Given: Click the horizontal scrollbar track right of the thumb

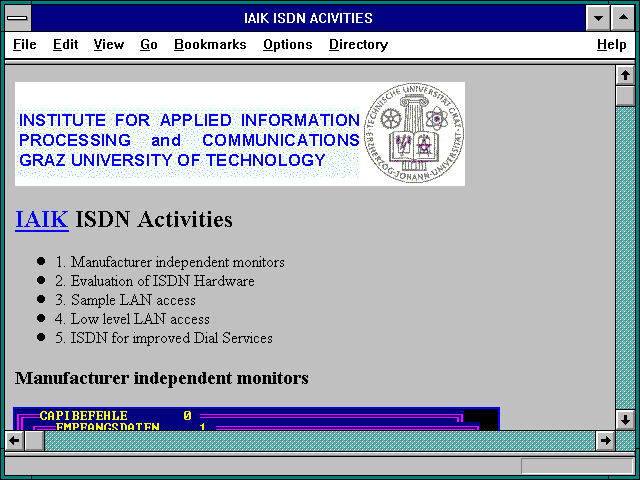Looking at the screenshot, I should pos(320,441).
